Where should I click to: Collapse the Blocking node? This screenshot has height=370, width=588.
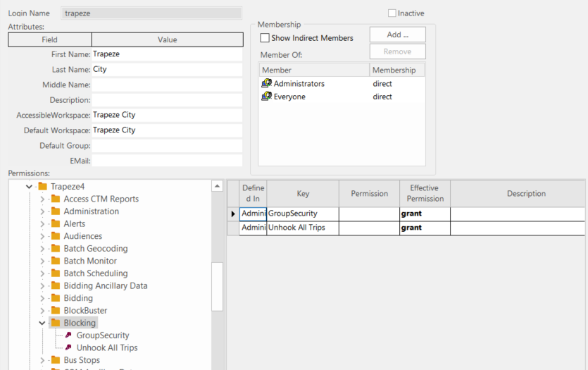coord(42,323)
